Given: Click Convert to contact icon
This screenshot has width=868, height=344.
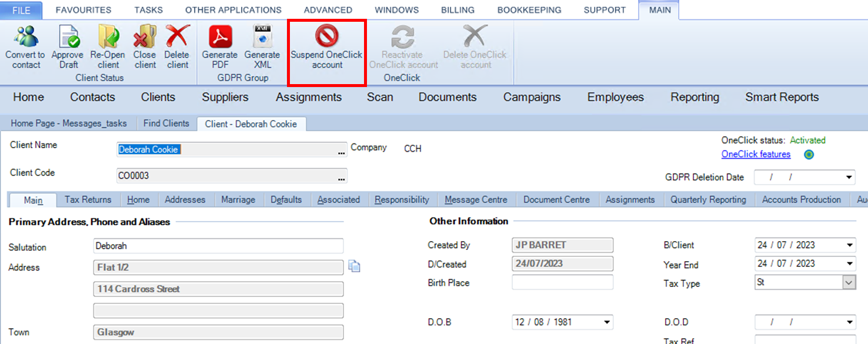Looking at the screenshot, I should click(25, 37).
